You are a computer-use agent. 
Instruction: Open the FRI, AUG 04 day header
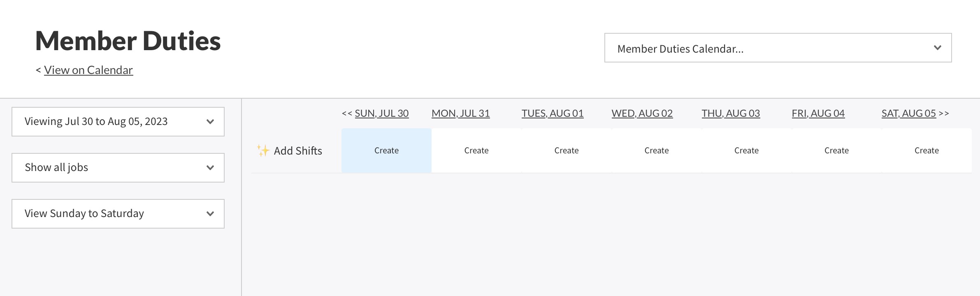point(818,113)
